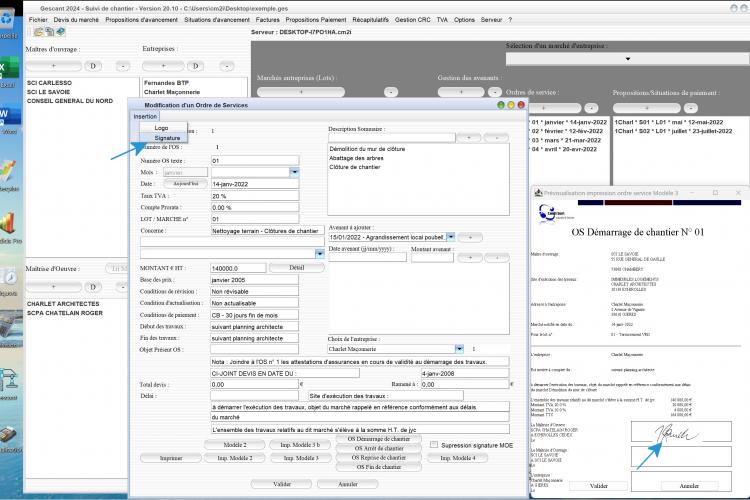The image size is (750, 500).
Task: Open the Factures menu
Action: (267, 20)
